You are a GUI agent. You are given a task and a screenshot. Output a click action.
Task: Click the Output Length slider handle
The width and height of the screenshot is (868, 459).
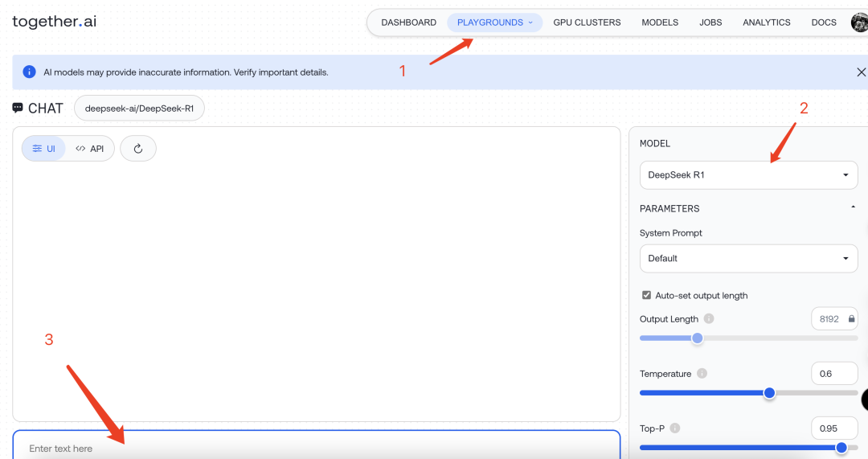pyautogui.click(x=698, y=338)
